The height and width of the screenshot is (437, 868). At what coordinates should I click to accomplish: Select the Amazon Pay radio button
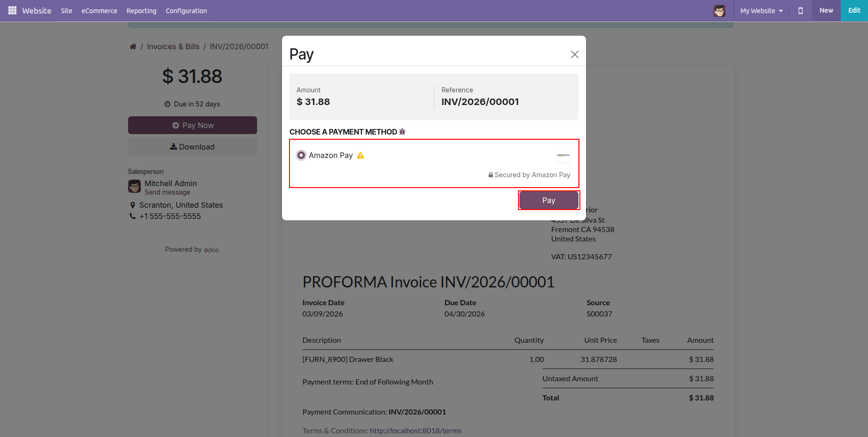[301, 155]
